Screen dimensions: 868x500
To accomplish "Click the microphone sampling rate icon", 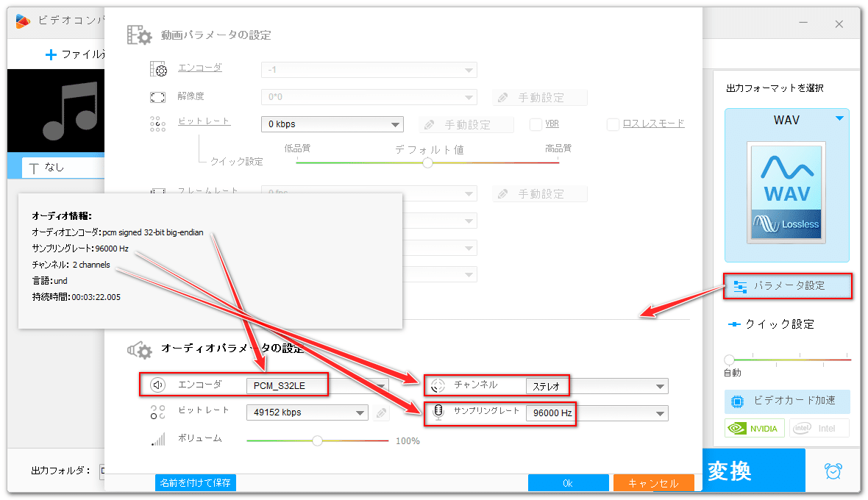I will [438, 413].
